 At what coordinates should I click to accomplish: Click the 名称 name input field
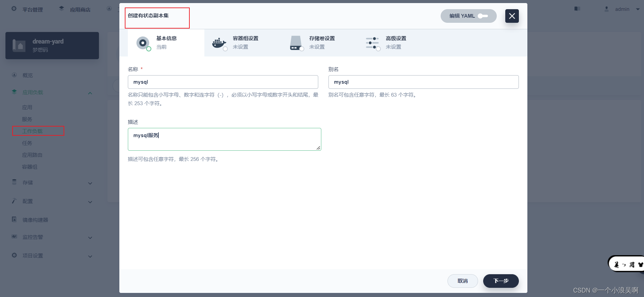223,82
